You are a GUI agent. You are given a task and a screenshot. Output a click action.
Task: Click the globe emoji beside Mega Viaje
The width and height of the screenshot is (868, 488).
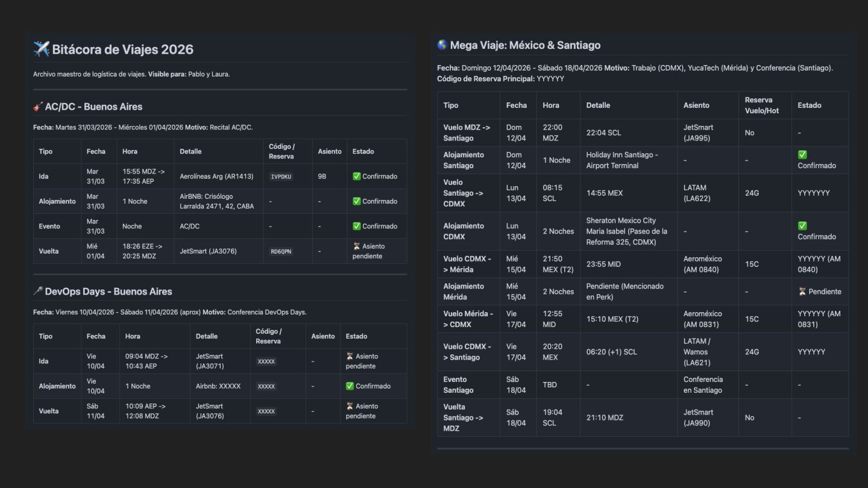click(x=442, y=45)
